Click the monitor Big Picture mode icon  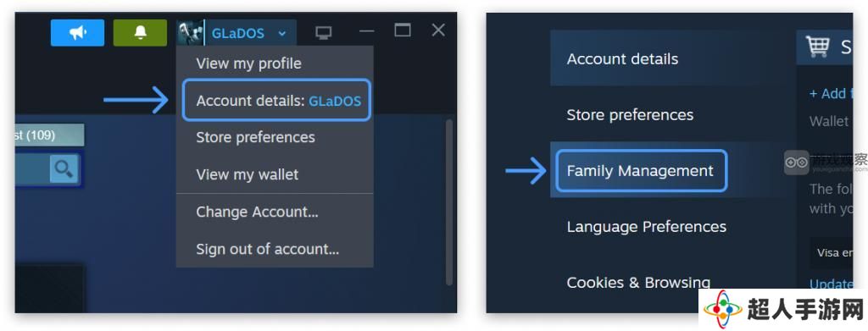pos(323,33)
